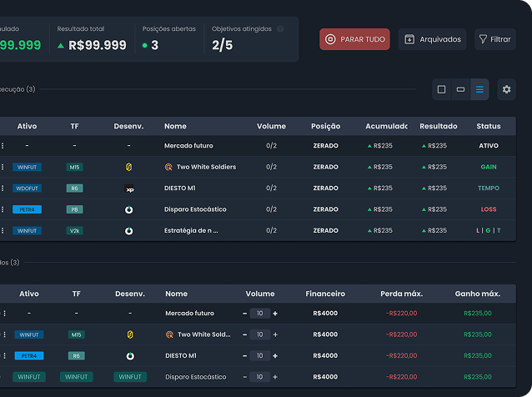Increase volume for Mercado futuro in lower table
532x397 pixels.
point(275,314)
